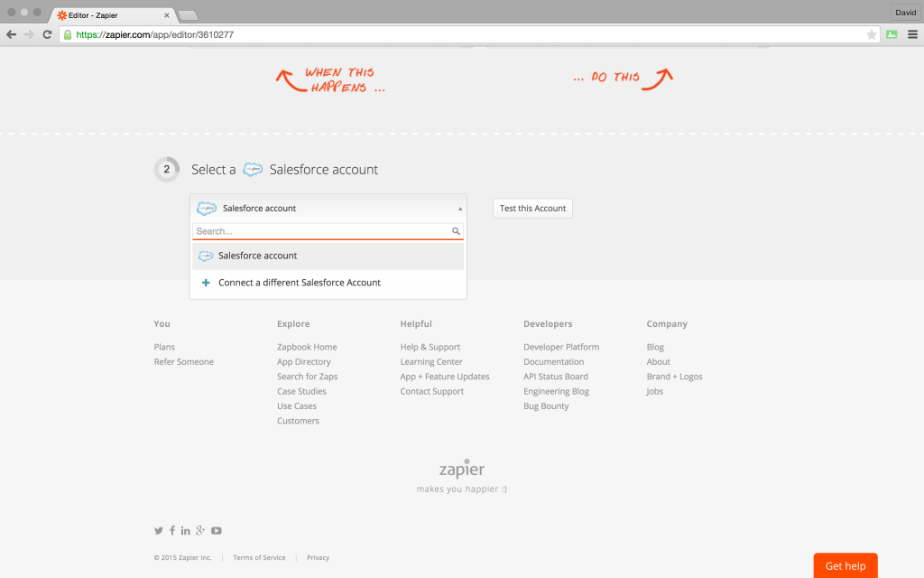
Task: Open the green extension icon
Action: [892, 35]
